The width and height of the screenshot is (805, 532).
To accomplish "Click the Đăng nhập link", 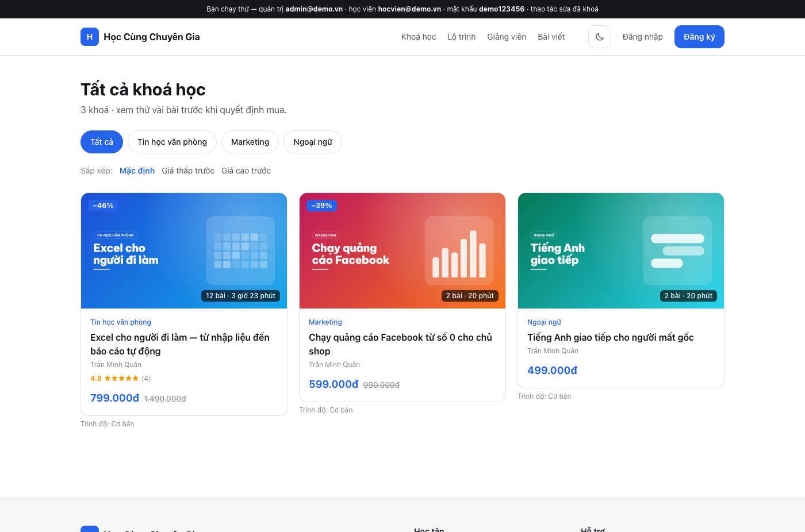I will coord(643,37).
